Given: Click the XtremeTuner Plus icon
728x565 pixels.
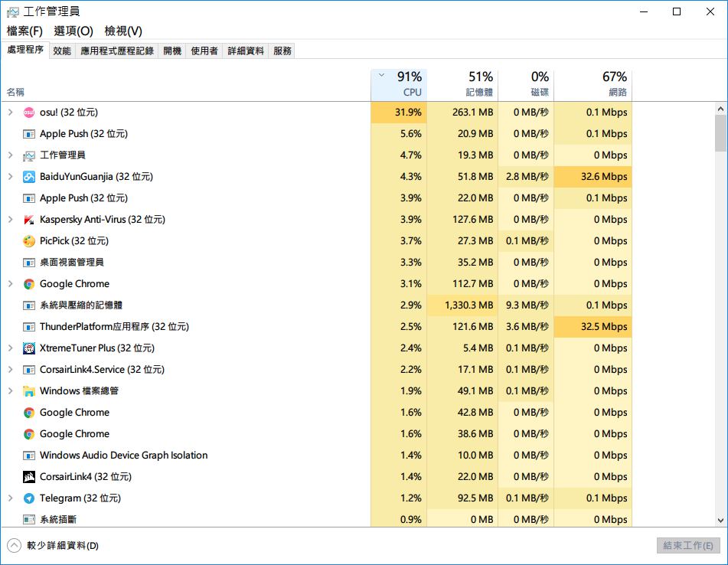Looking at the screenshot, I should point(29,348).
